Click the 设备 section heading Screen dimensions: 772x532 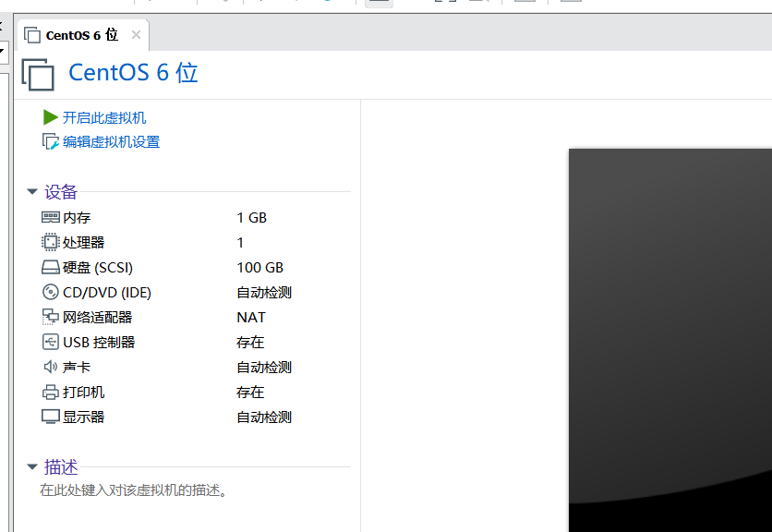pyautogui.click(x=61, y=191)
